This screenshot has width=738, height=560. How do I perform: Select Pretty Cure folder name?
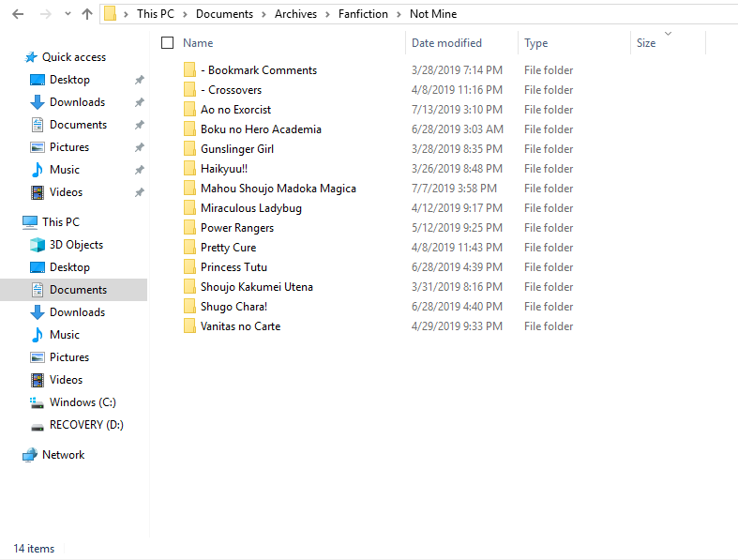tap(228, 248)
